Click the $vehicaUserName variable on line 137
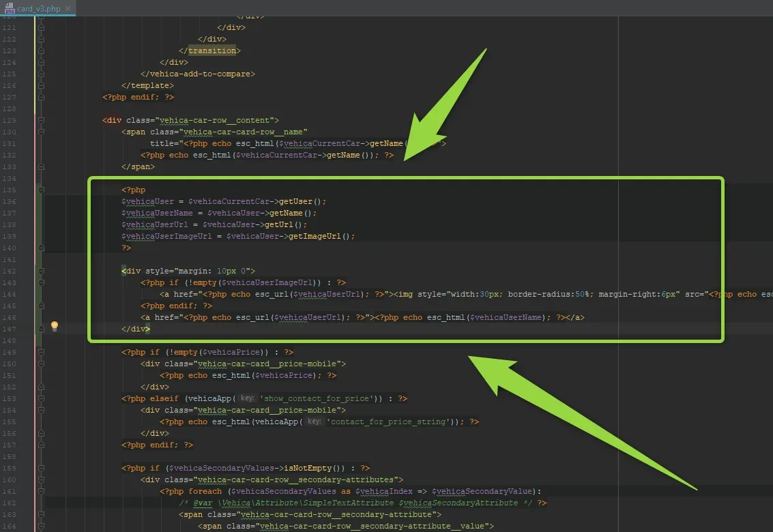 coord(158,213)
